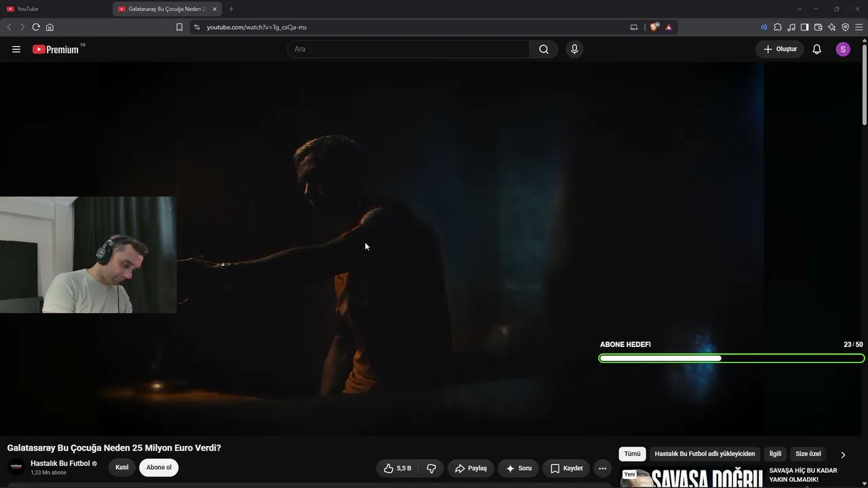Dislike the video with thumbs down
Viewport: 868px width, 488px height.
[x=431, y=468]
